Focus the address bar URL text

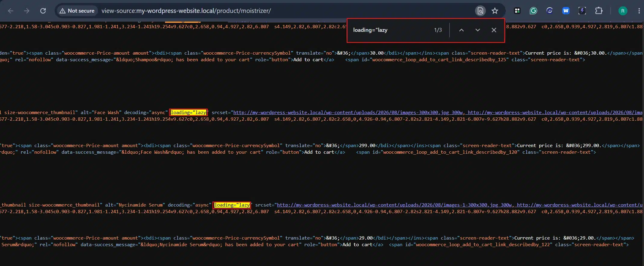click(x=186, y=11)
